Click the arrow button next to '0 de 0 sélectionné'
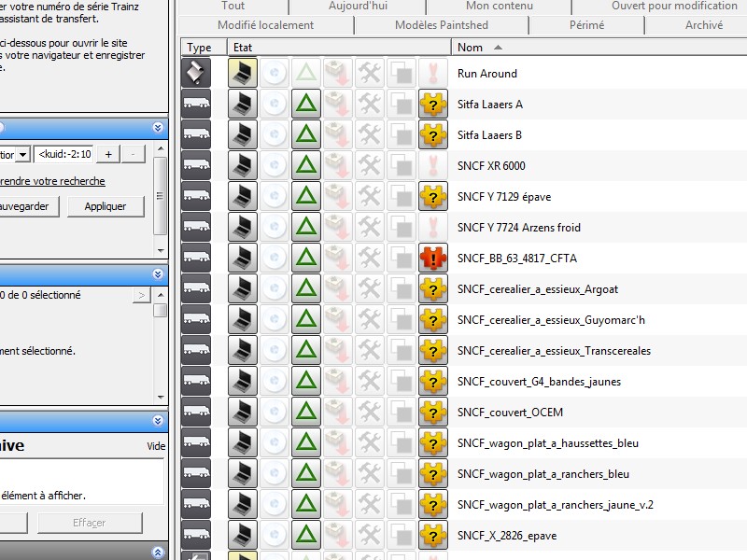This screenshot has width=747, height=560. click(142, 295)
